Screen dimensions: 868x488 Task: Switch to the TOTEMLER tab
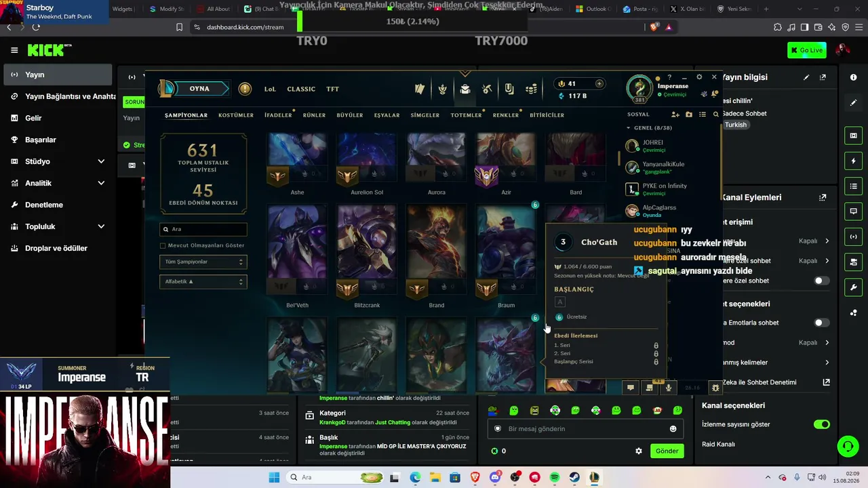click(466, 115)
